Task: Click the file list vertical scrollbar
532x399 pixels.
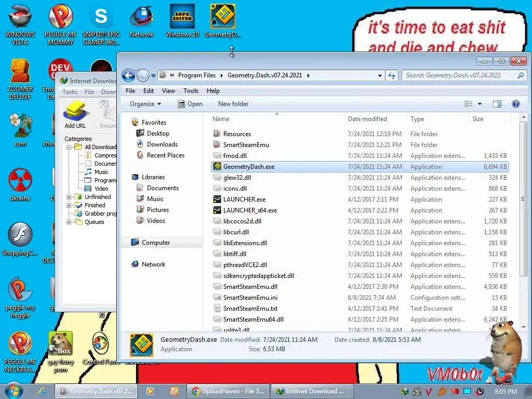Action: [x=523, y=199]
